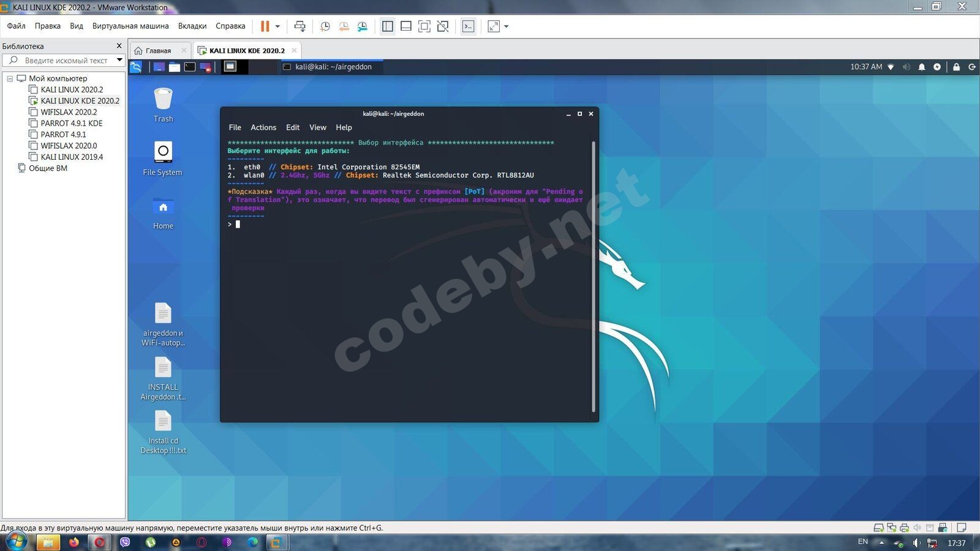Collapse the Мой компьютер tree node
980x551 pixels.
click(x=10, y=78)
